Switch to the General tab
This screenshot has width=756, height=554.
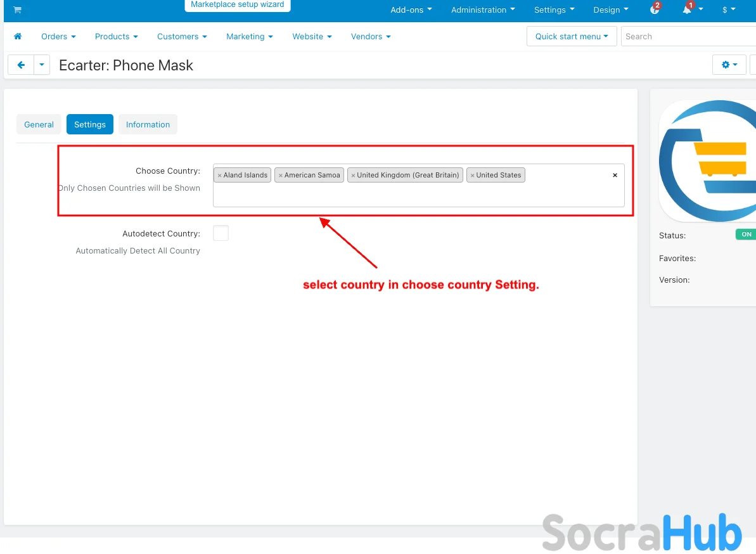pyautogui.click(x=39, y=124)
